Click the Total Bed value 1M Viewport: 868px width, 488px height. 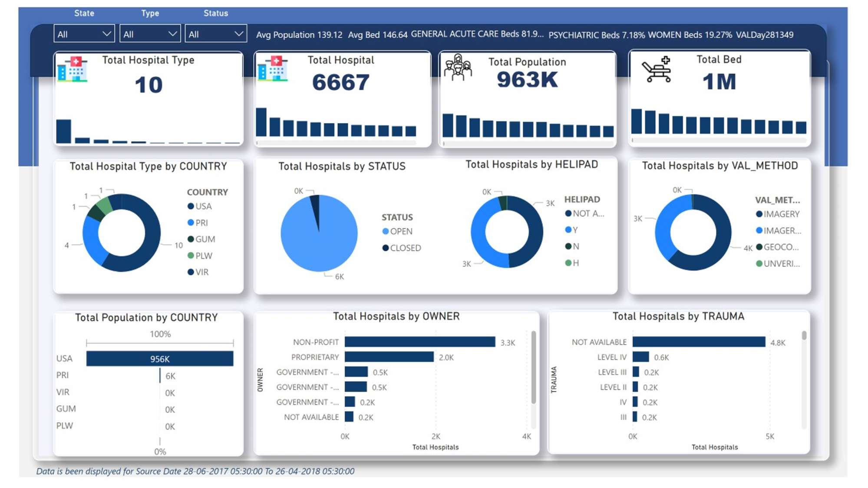(719, 82)
